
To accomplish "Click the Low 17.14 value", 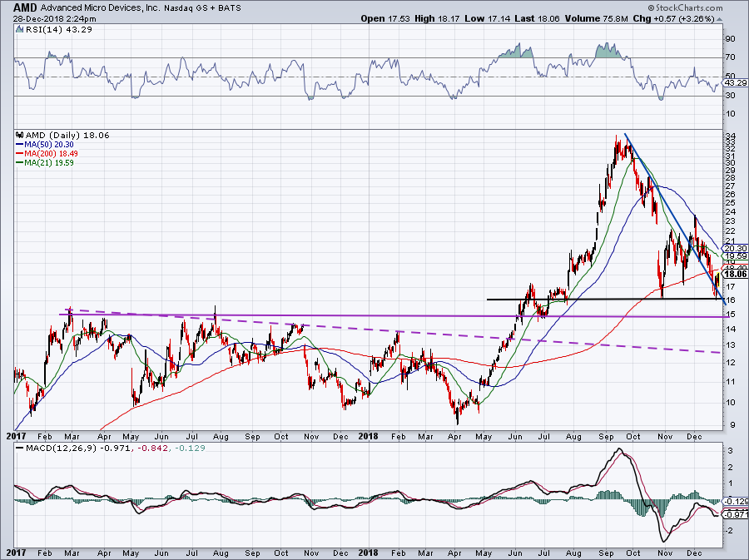I will tap(487, 18).
